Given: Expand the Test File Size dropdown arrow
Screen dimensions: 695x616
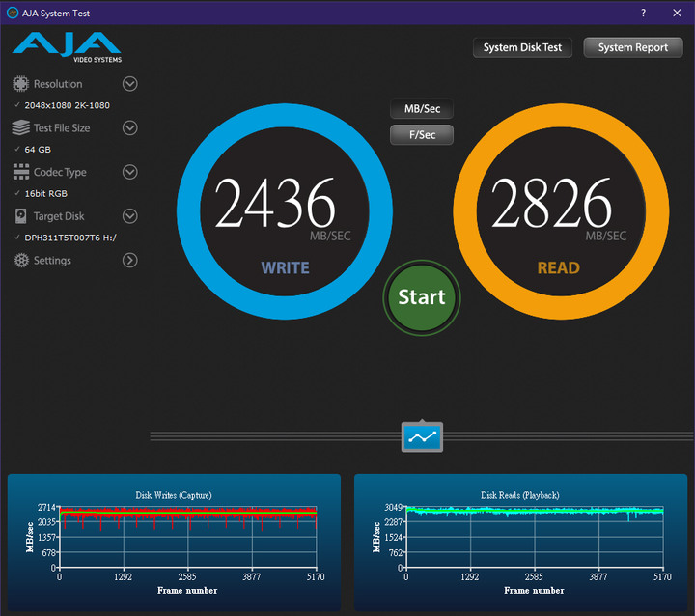Looking at the screenshot, I should pyautogui.click(x=130, y=127).
